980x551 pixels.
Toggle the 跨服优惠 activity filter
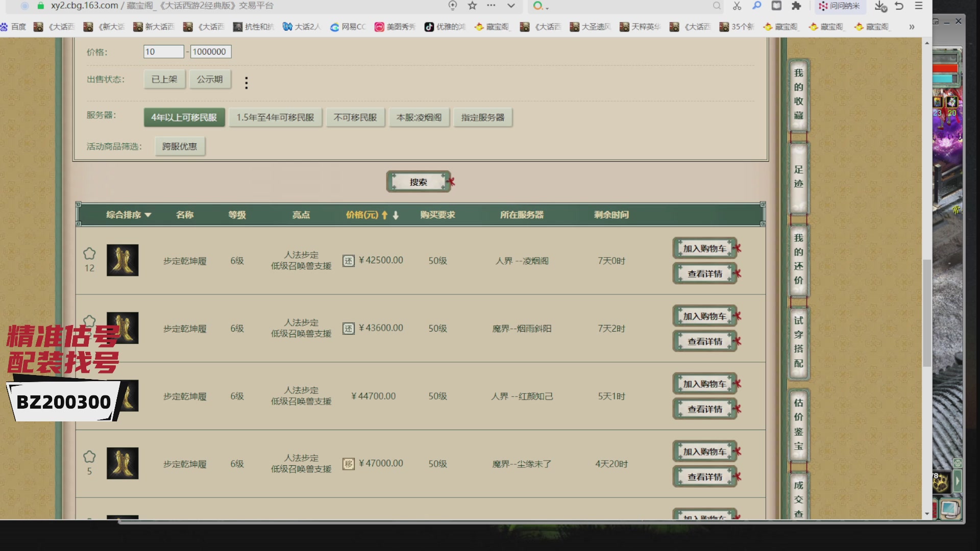pyautogui.click(x=179, y=146)
